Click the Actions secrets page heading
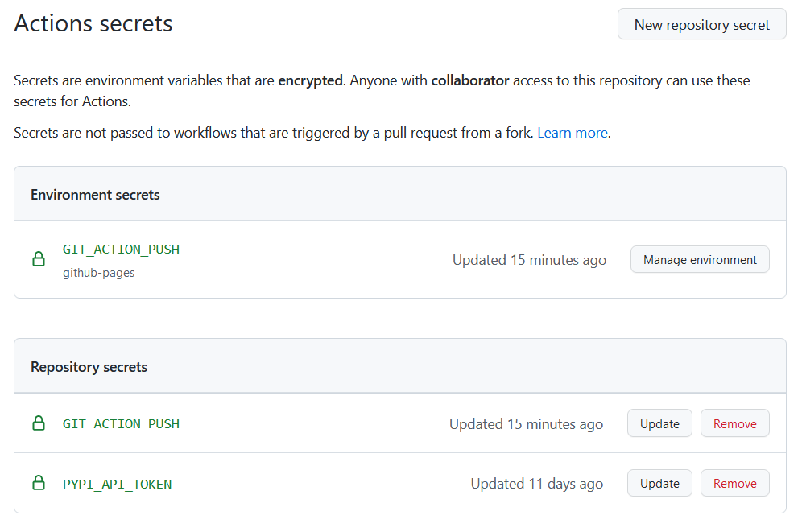This screenshot has height=532, width=802. click(x=93, y=24)
